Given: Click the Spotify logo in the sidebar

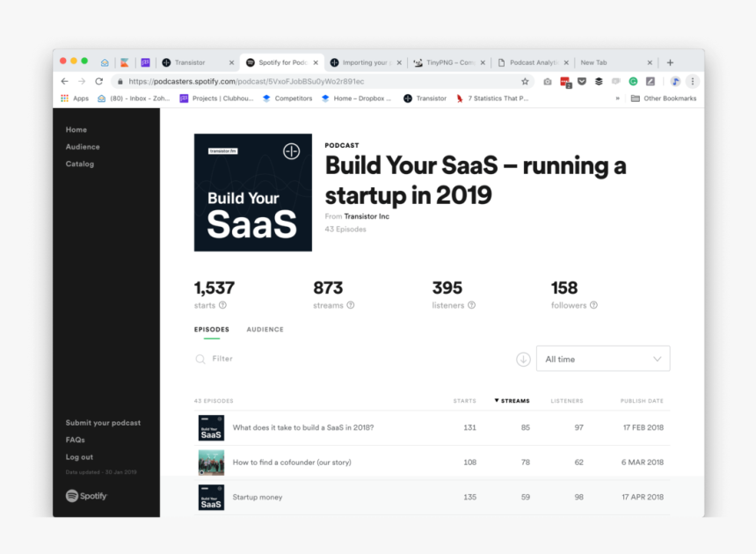Looking at the screenshot, I should pyautogui.click(x=86, y=496).
